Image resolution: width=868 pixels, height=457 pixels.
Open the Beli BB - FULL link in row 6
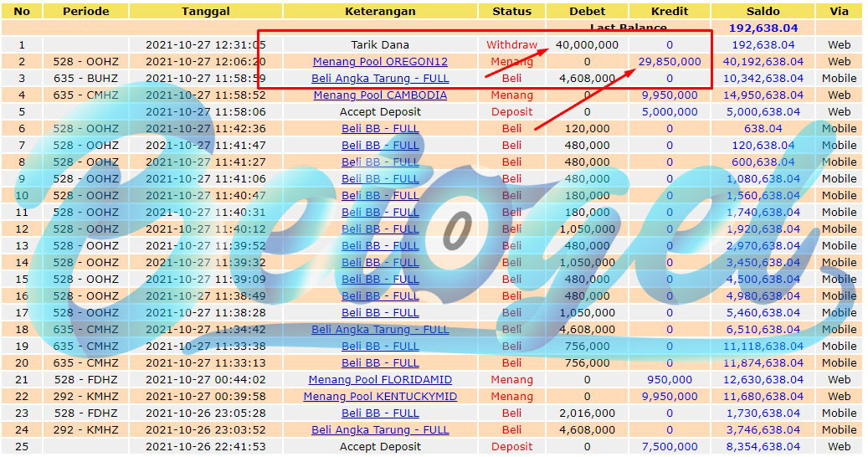click(x=380, y=128)
